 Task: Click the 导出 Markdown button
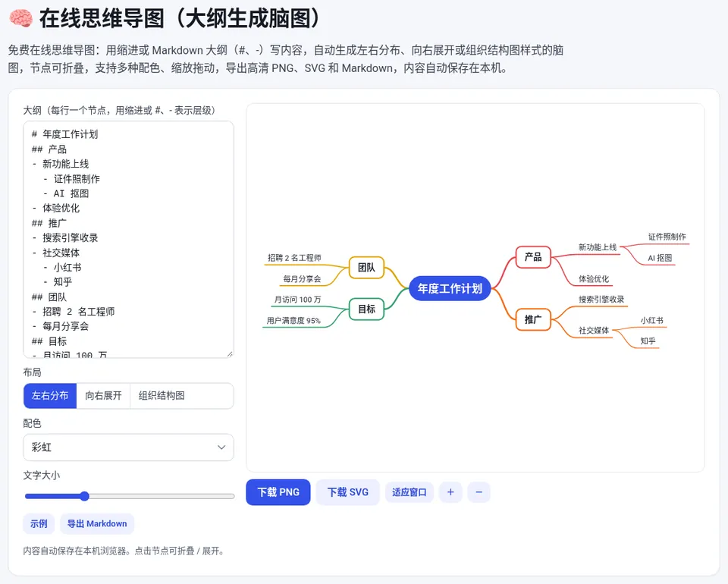[x=97, y=523]
